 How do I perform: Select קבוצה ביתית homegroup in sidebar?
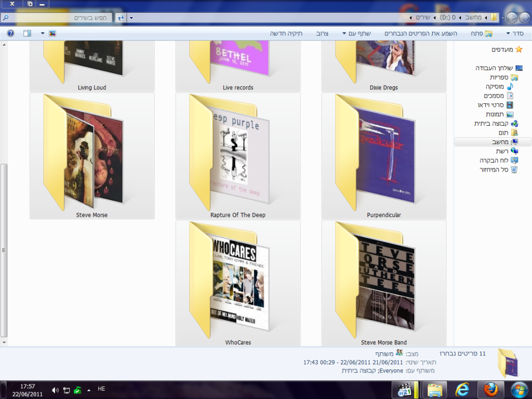point(496,124)
